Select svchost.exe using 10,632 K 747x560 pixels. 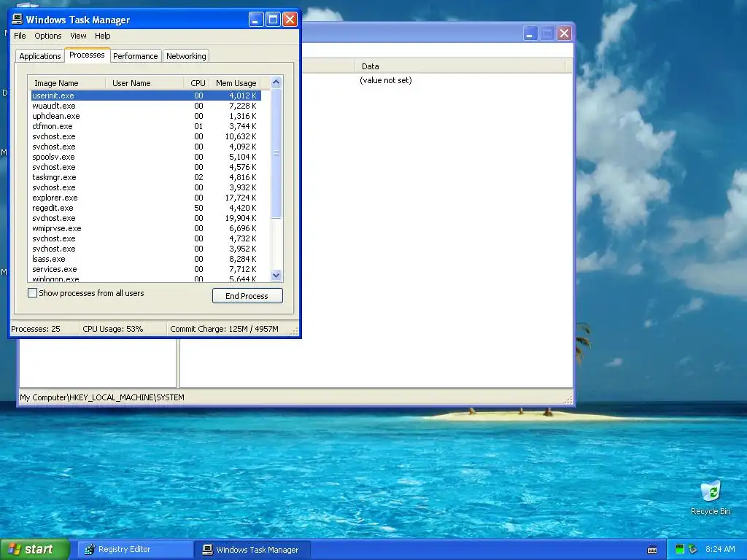click(146, 136)
